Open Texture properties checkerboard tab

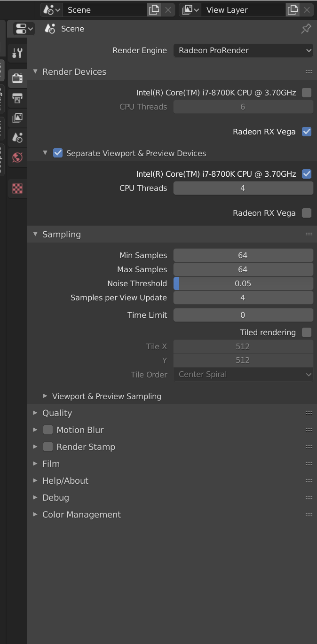coord(17,188)
